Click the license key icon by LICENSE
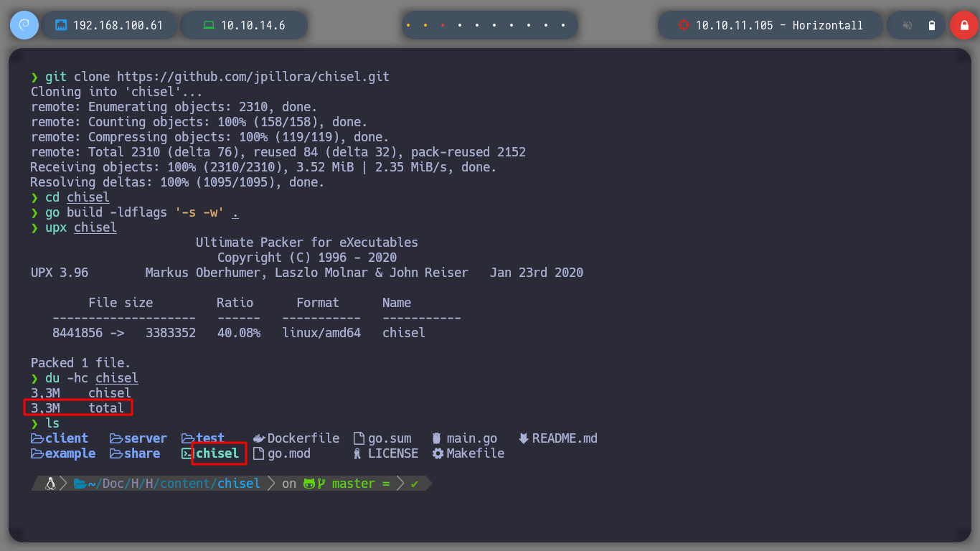This screenshot has width=980, height=551. (x=358, y=453)
